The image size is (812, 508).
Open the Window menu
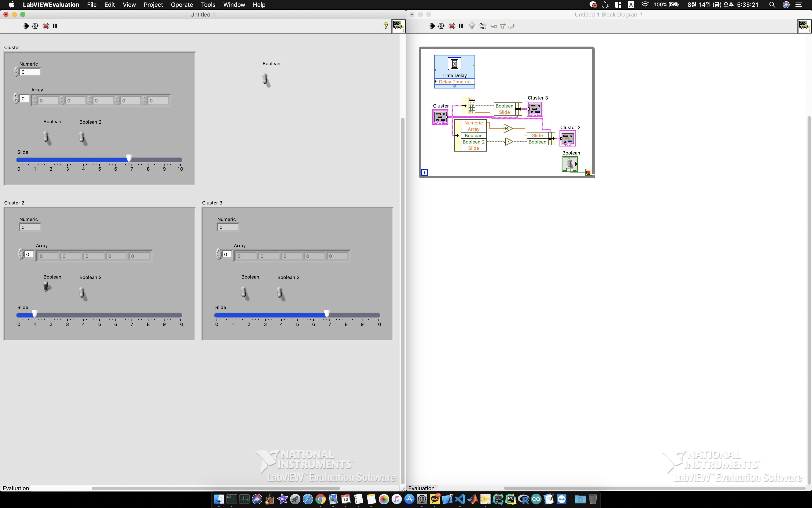(234, 5)
